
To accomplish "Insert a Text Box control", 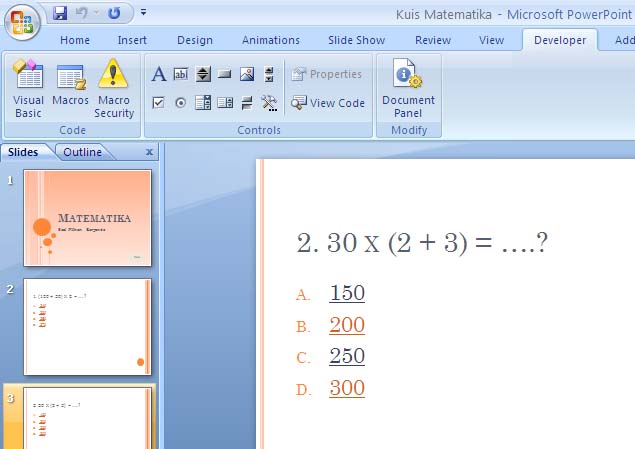I will (181, 74).
